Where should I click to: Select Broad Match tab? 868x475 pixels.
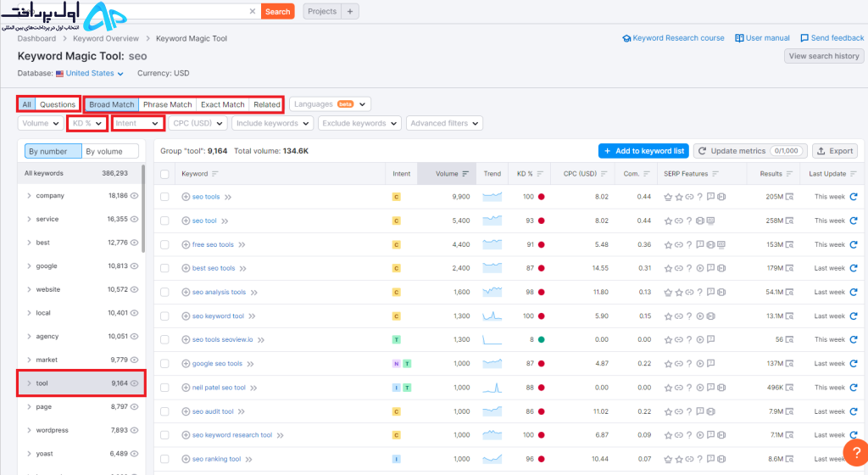[111, 104]
